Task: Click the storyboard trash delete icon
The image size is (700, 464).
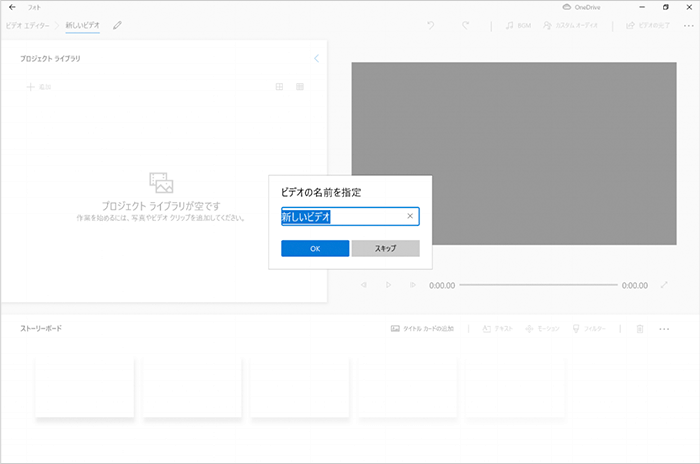Action: tap(640, 329)
